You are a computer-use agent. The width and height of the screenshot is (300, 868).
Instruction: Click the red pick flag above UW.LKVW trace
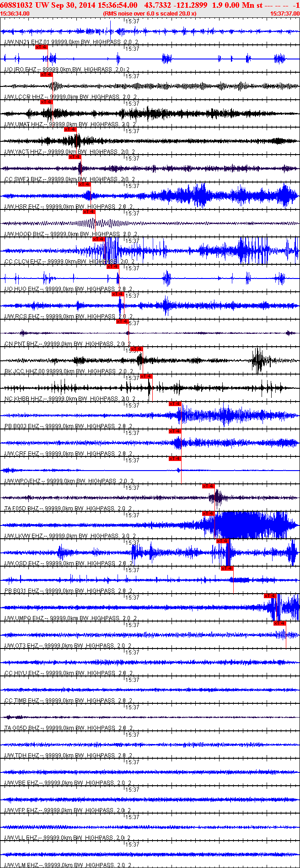pos(208,514)
